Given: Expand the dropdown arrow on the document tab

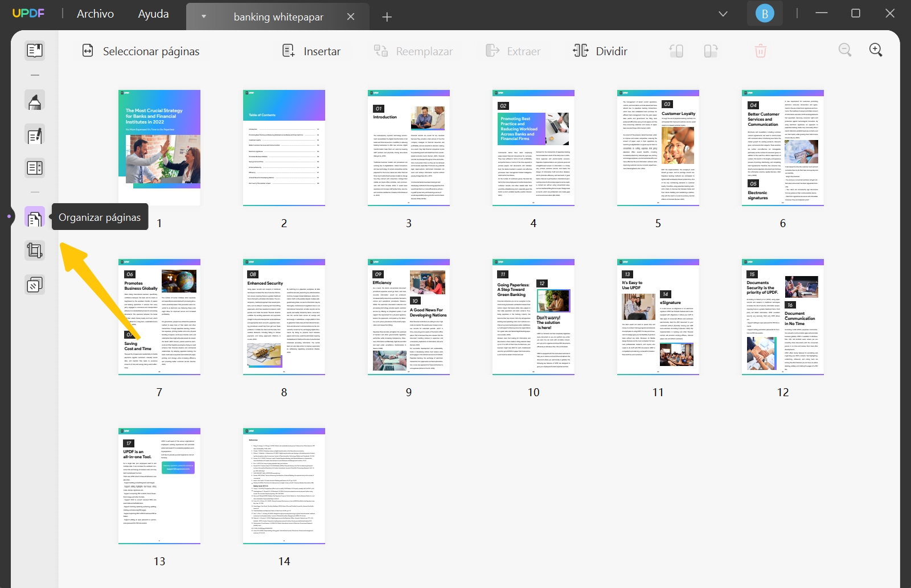Looking at the screenshot, I should [x=203, y=17].
